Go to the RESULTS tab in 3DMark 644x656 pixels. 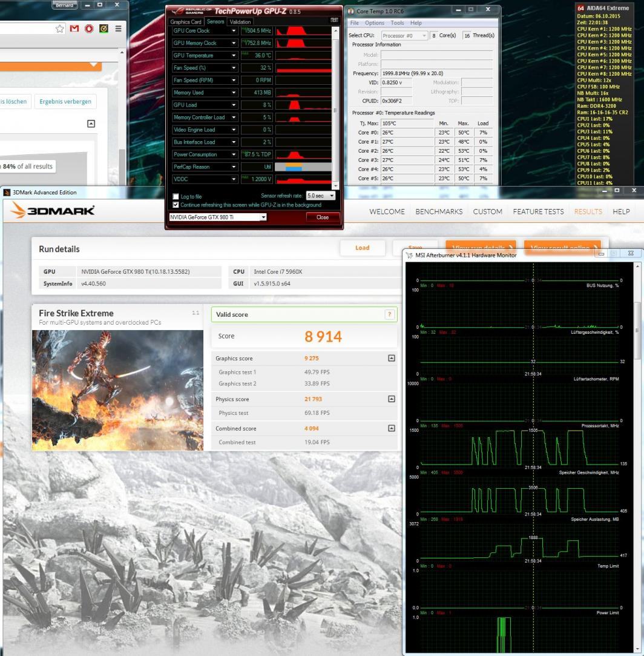[x=588, y=211]
